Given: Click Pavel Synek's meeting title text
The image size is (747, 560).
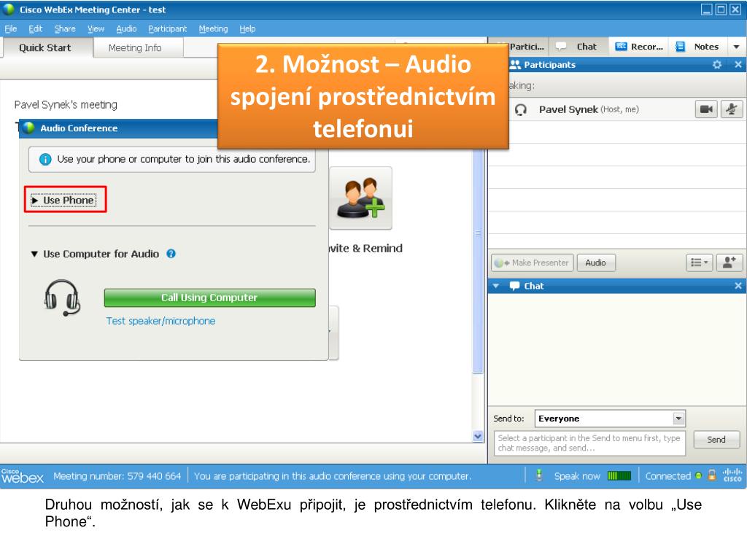Looking at the screenshot, I should tap(66, 105).
